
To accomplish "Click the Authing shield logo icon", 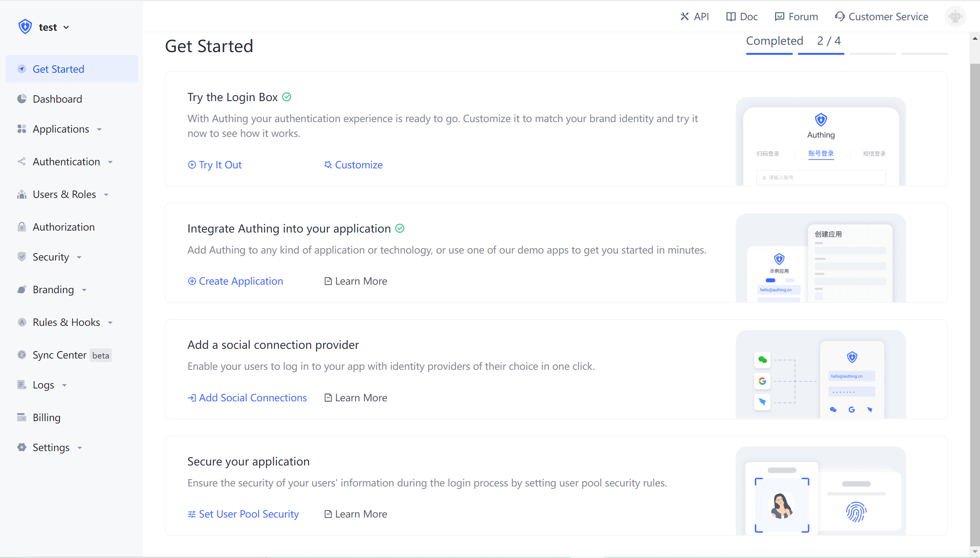I will click(x=25, y=27).
